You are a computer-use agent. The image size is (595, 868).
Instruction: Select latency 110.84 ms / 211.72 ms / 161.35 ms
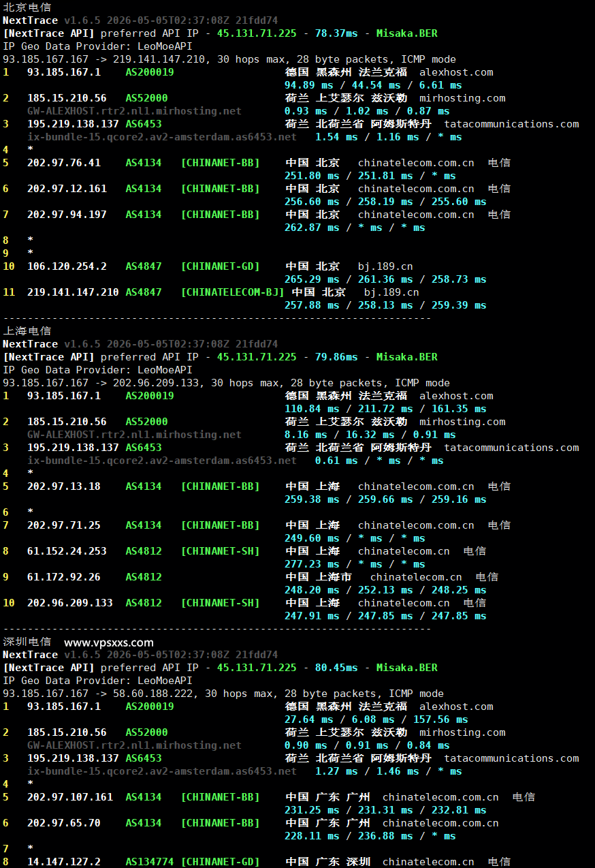[x=385, y=409]
